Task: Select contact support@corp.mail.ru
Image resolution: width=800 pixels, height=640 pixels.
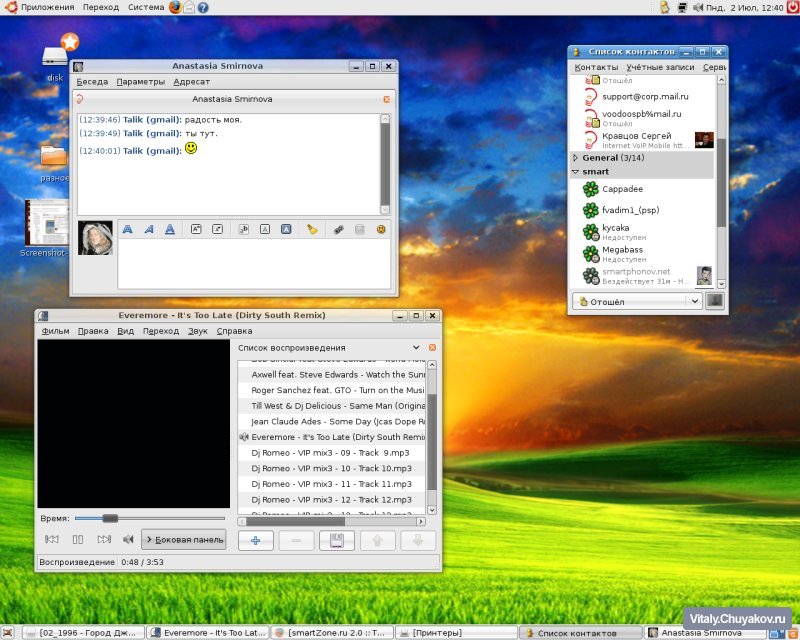Action: pyautogui.click(x=642, y=96)
